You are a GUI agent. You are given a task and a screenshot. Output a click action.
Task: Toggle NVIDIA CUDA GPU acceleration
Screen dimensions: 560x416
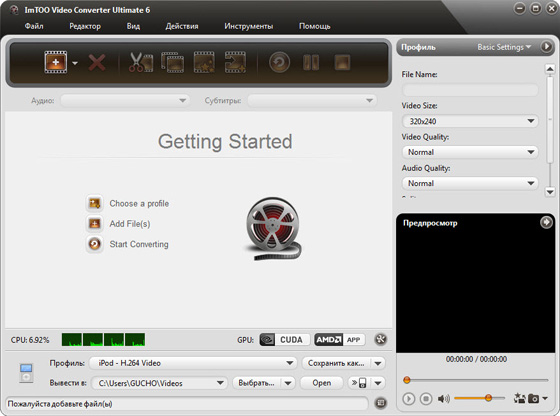coord(284,340)
